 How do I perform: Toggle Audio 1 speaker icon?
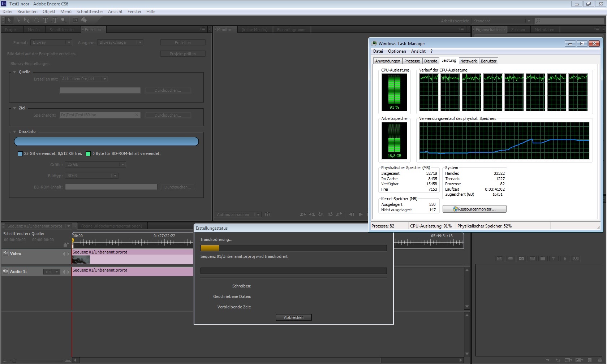pyautogui.click(x=5, y=271)
